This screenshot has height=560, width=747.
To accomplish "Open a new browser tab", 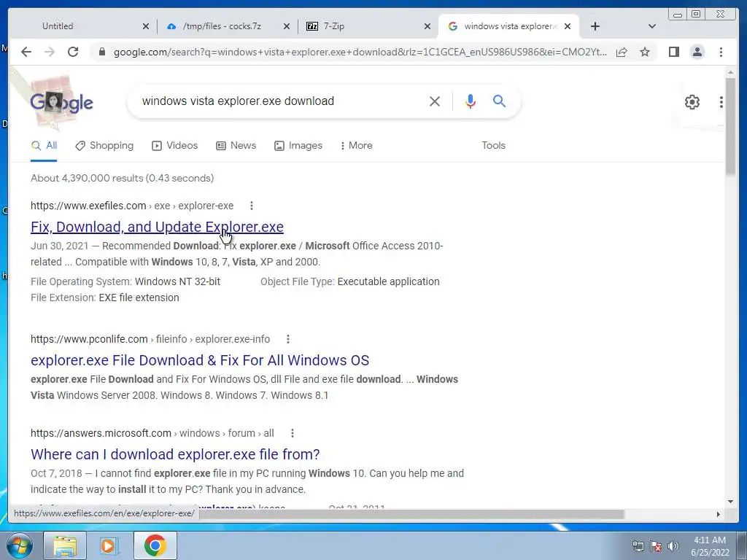I will [595, 26].
